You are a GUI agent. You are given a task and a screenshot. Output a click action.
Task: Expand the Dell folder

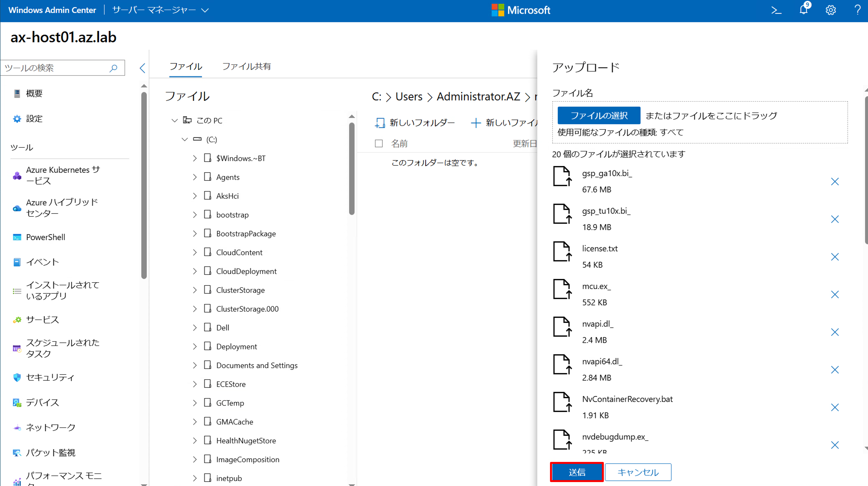pyautogui.click(x=195, y=328)
